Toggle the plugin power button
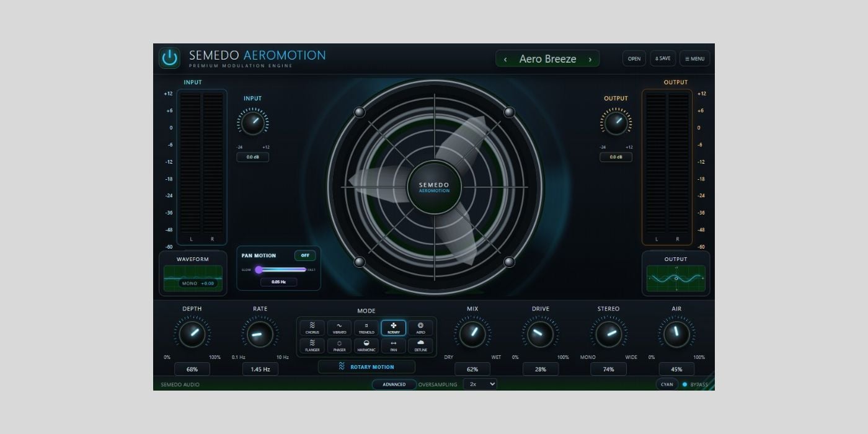 169,58
